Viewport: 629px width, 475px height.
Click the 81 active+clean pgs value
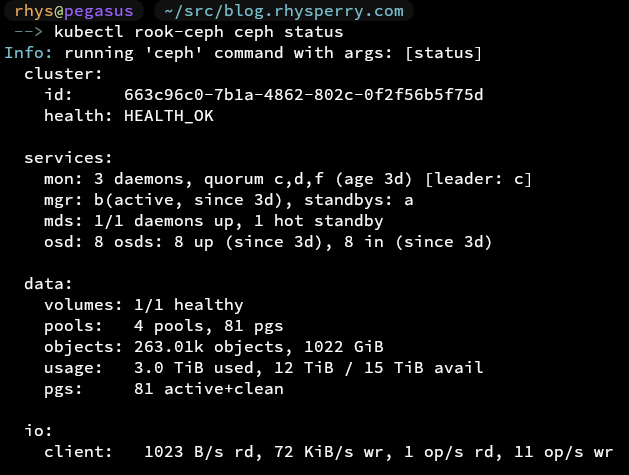(209, 389)
